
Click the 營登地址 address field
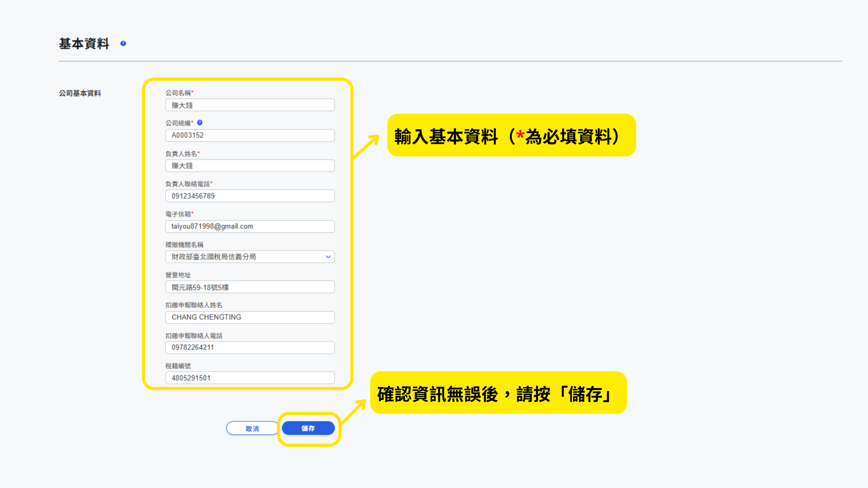pyautogui.click(x=250, y=287)
